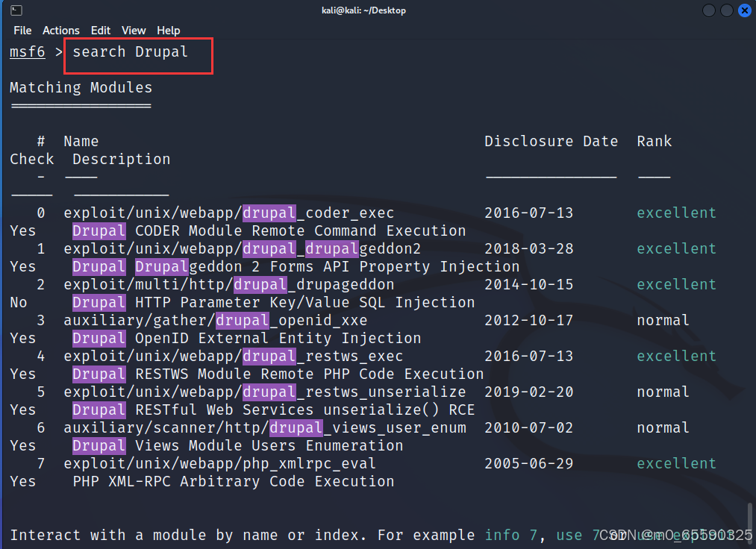Image resolution: width=756 pixels, height=549 pixels.
Task: Click the green info 7 example text
Action: tap(512, 535)
